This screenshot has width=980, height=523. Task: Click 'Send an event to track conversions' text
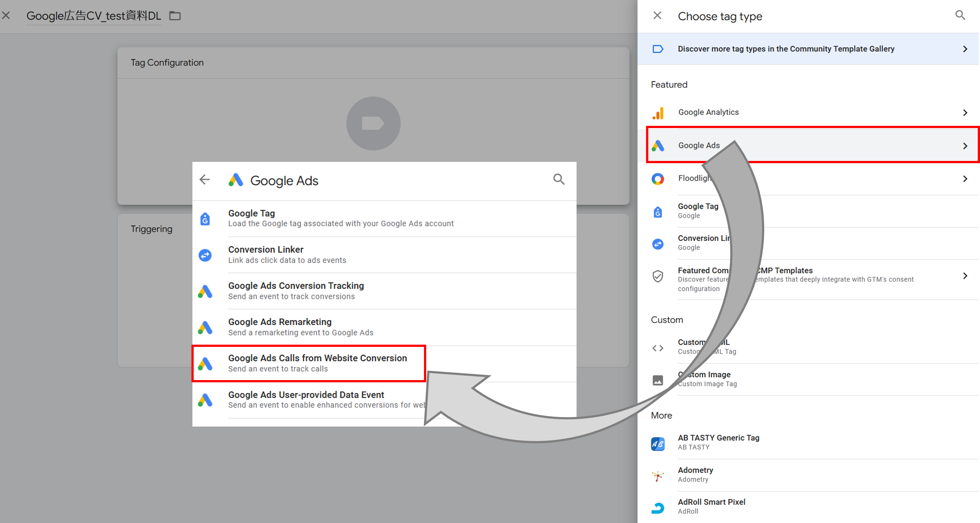(291, 297)
